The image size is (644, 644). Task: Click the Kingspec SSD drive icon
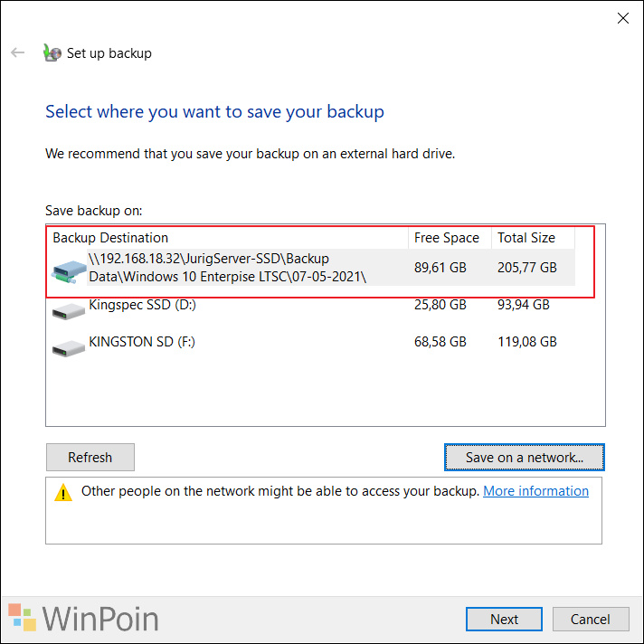click(69, 311)
